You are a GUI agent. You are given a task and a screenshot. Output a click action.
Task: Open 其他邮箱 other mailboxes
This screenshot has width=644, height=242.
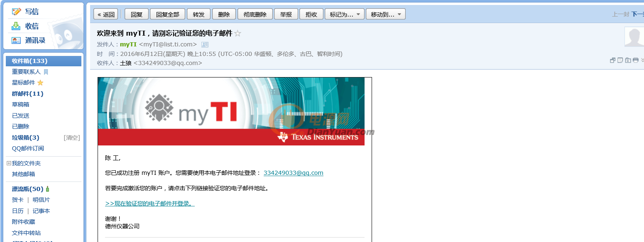coord(24,174)
